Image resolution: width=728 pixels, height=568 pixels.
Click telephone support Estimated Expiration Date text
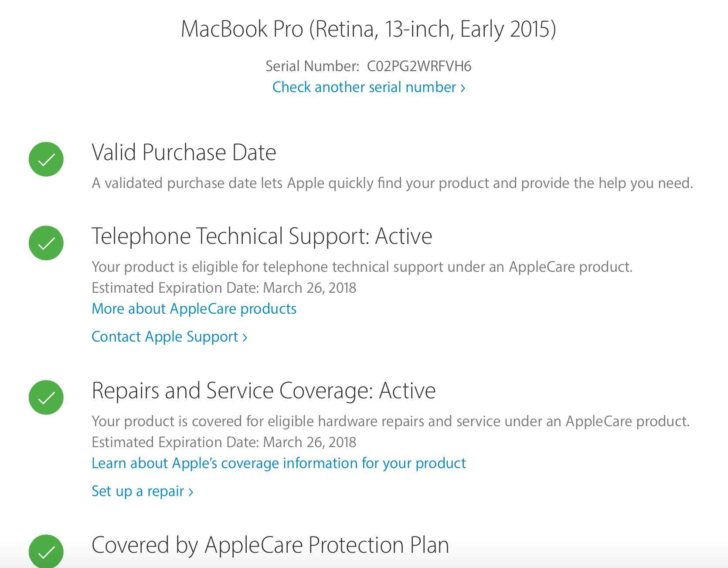point(224,288)
